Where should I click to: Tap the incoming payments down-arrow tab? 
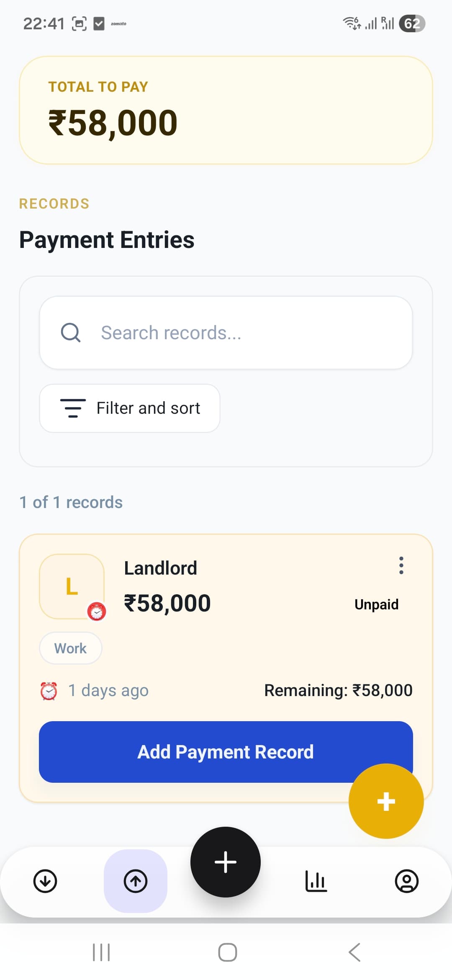[45, 881]
